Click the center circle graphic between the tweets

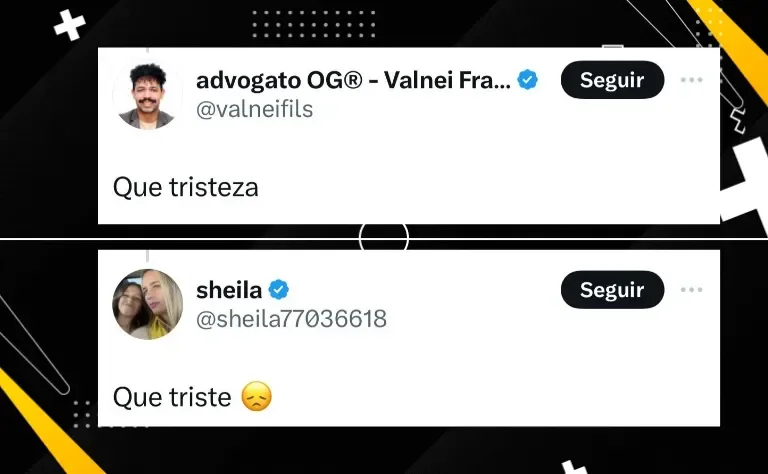pos(384,238)
